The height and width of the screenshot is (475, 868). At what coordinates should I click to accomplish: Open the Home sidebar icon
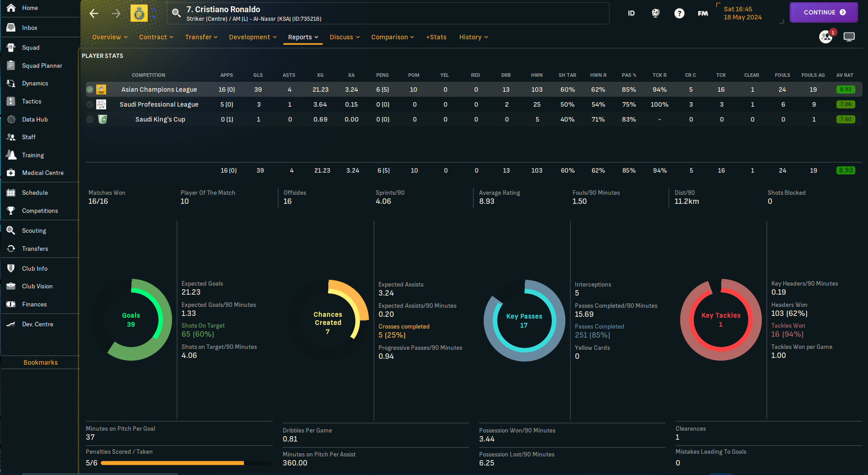coord(11,8)
